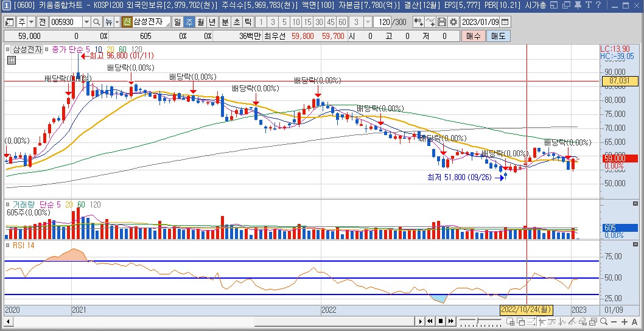The width and height of the screenshot is (644, 331).
Task: Click the 2022/10/24(월) date marker
Action: [527, 309]
